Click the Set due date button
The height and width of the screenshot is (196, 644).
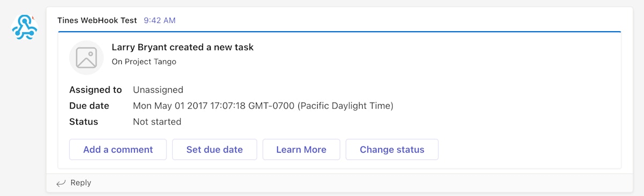click(x=215, y=150)
